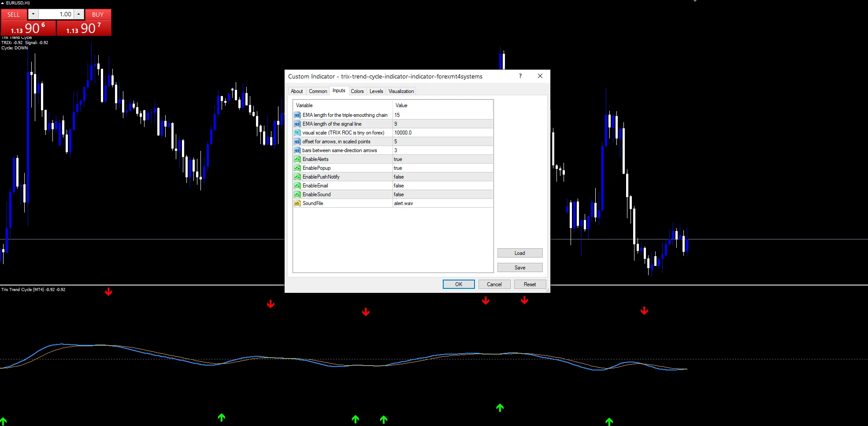Select the Inputs tab
This screenshot has width=868, height=426.
click(x=339, y=90)
